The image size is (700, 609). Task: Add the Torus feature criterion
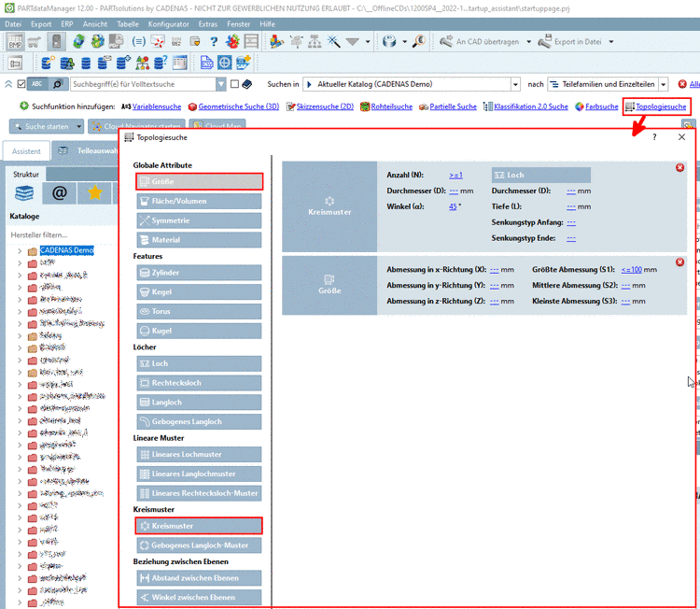(x=199, y=311)
